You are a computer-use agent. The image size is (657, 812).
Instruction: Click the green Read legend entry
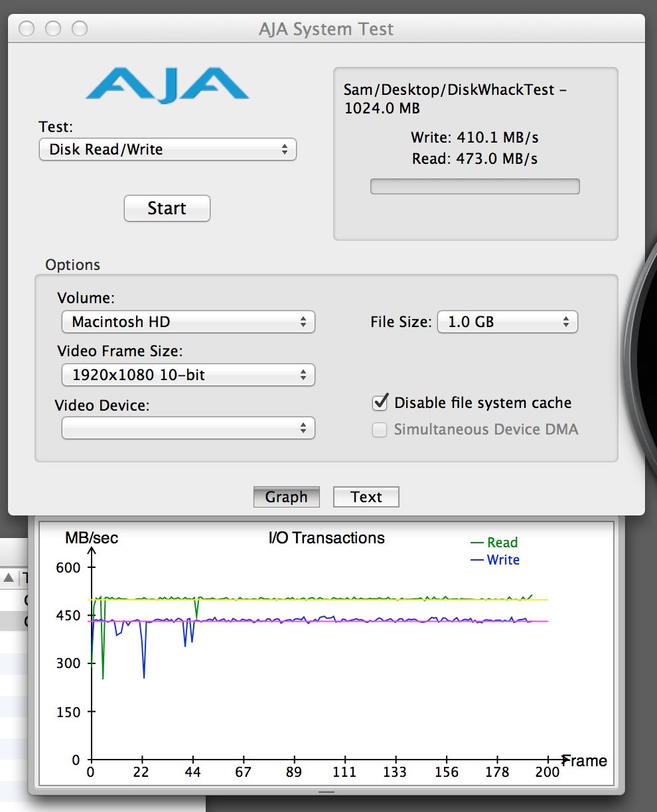(x=494, y=543)
